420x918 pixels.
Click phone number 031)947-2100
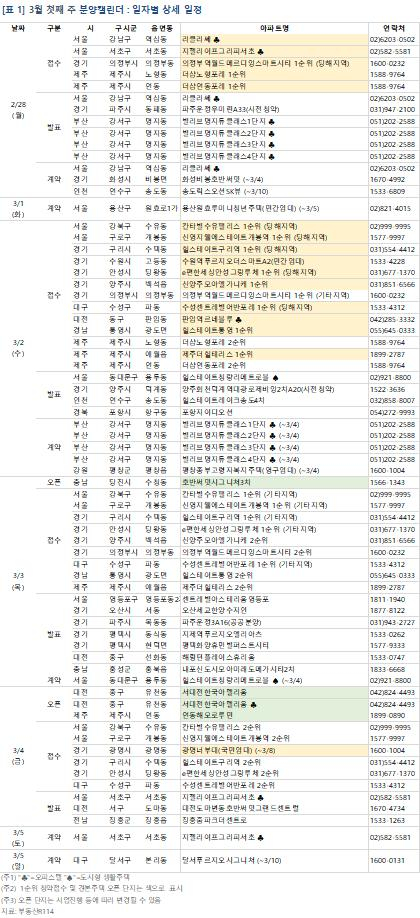pyautogui.click(x=392, y=109)
